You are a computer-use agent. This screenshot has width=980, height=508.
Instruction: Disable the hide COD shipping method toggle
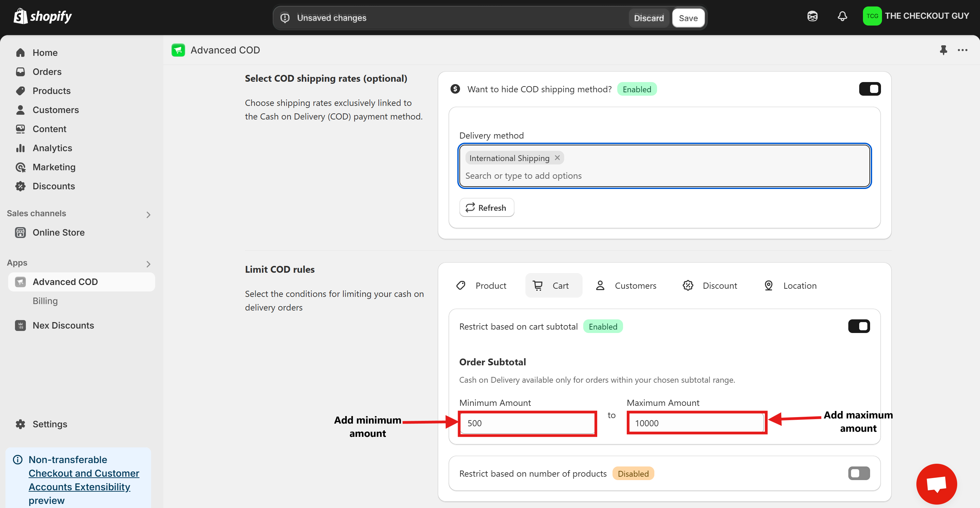pyautogui.click(x=870, y=89)
